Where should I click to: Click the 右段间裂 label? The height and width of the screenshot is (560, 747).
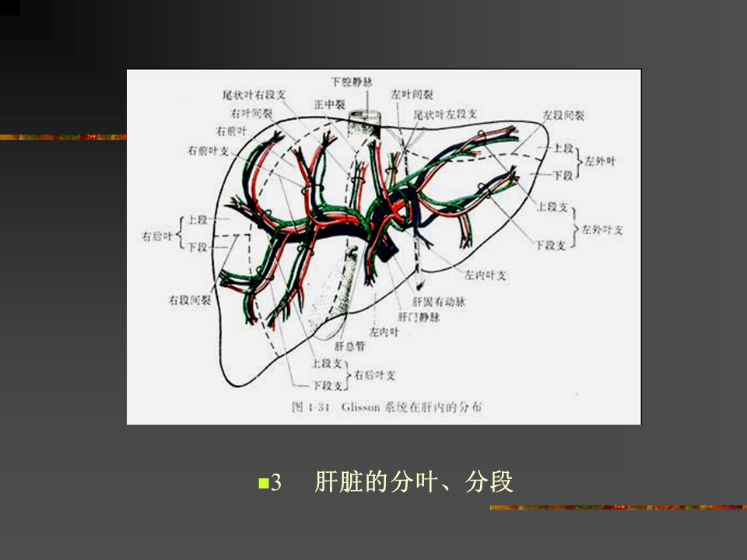pos(189,299)
